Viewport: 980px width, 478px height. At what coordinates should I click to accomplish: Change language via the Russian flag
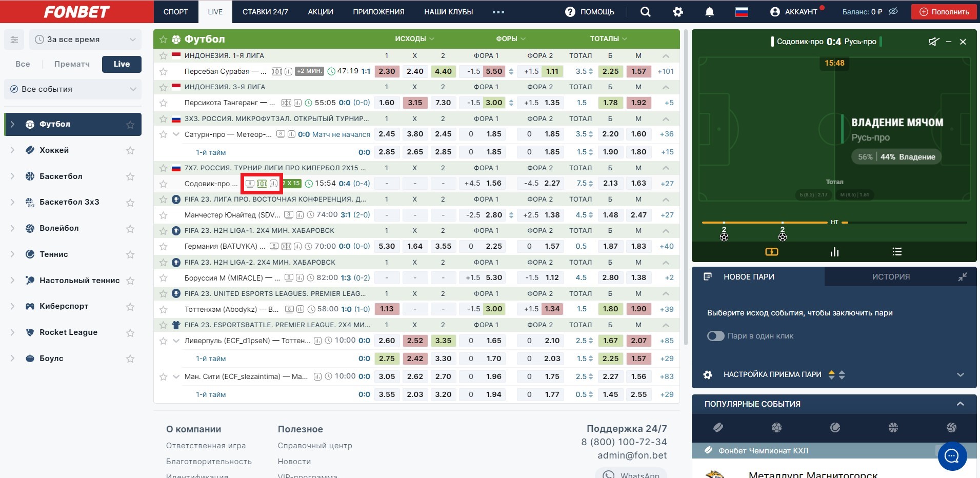pyautogui.click(x=742, y=12)
